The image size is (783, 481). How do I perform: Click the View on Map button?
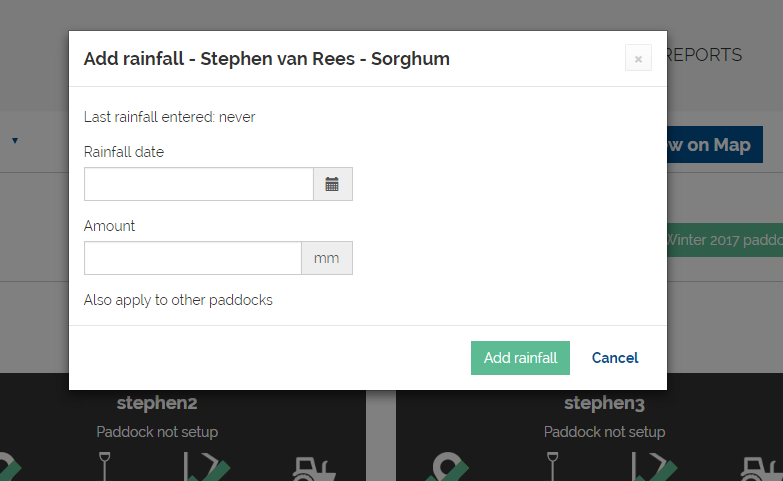(714, 145)
